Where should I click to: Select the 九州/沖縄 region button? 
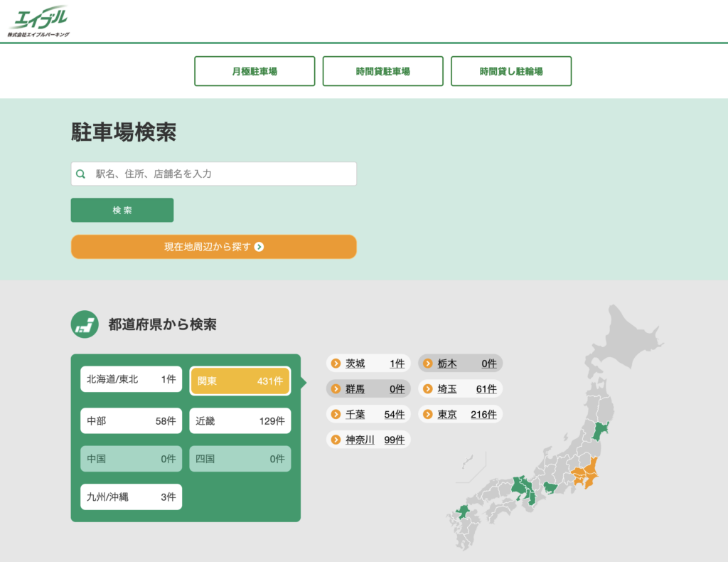point(131,497)
